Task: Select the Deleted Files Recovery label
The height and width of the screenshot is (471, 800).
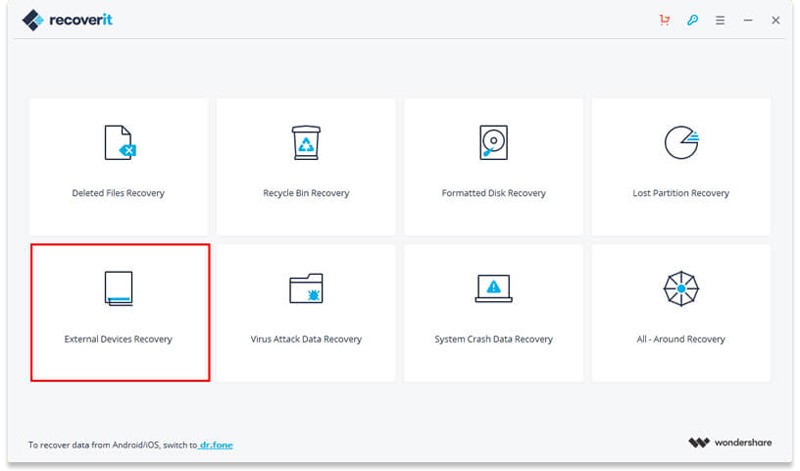Action: tap(118, 193)
